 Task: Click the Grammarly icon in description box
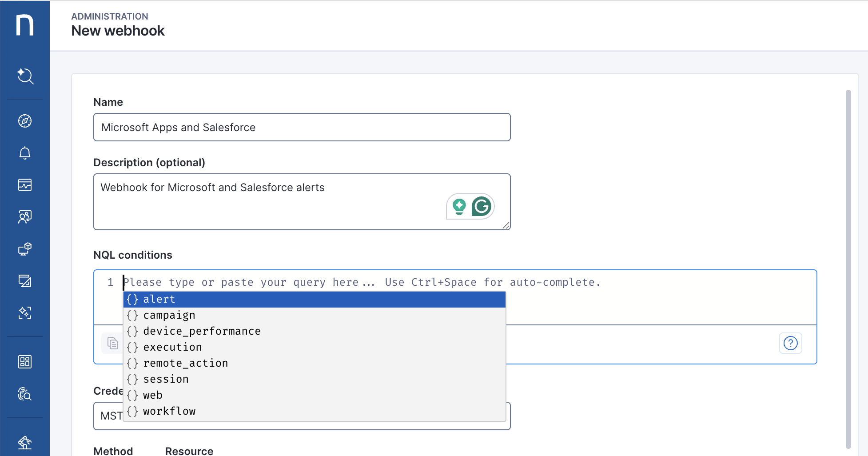pos(482,206)
